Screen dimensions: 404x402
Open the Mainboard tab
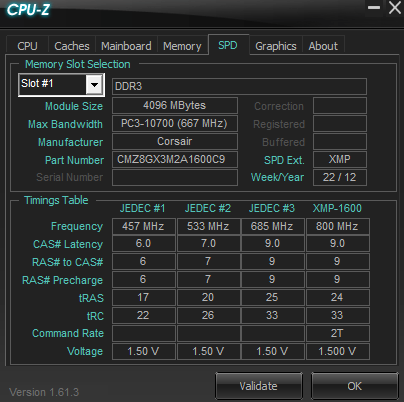126,46
